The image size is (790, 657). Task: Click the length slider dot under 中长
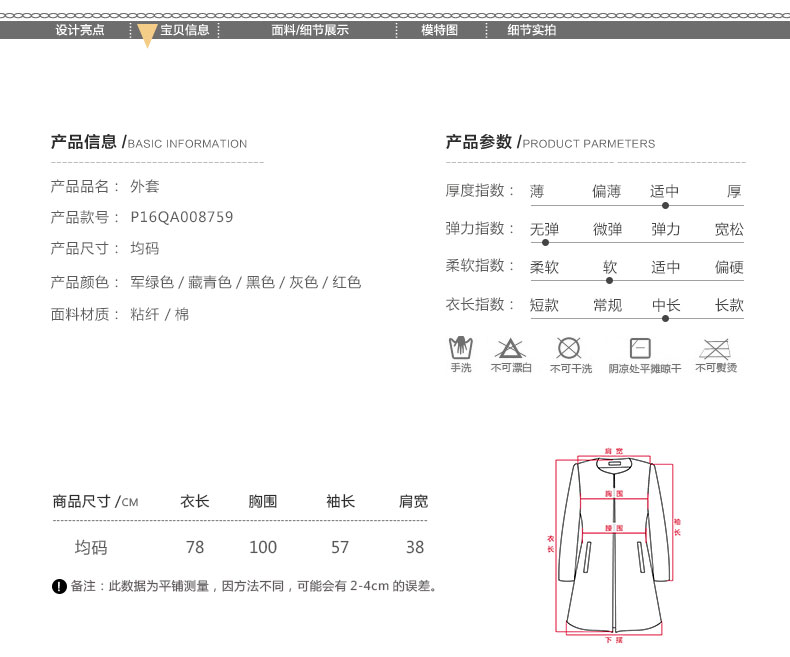(x=665, y=319)
